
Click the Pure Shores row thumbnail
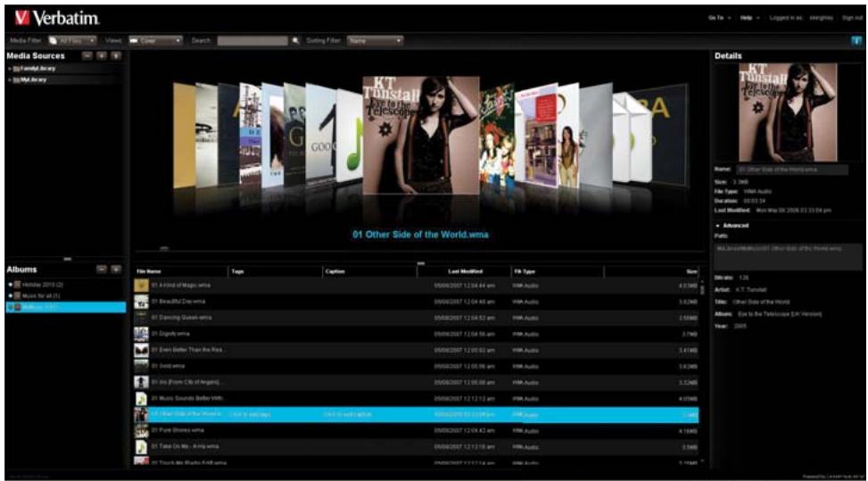141,430
